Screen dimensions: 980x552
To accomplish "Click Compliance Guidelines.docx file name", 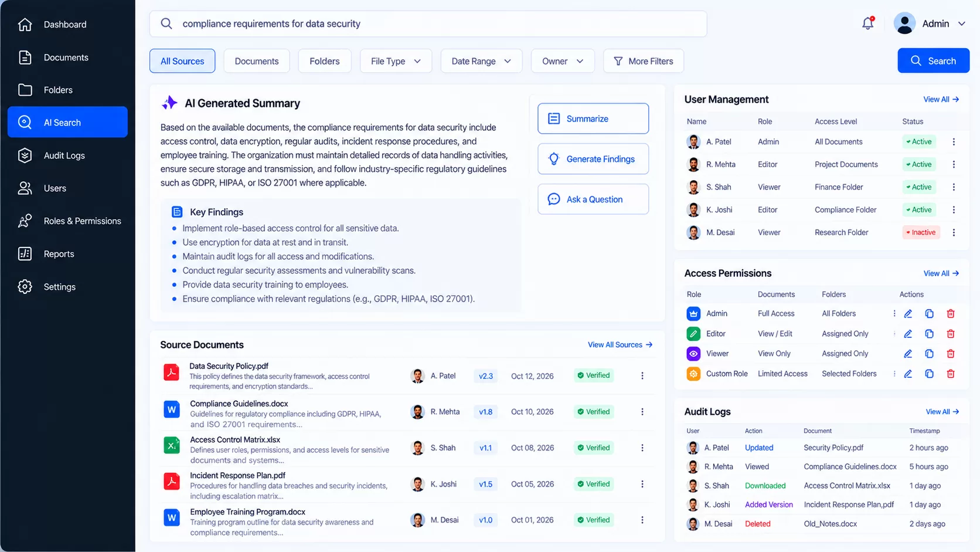I will [x=239, y=404].
